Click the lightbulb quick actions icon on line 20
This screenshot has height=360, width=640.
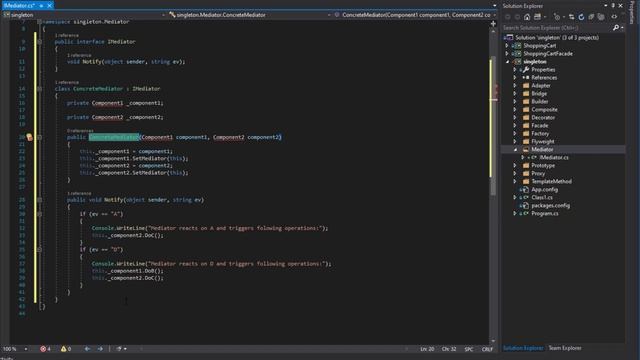click(29, 137)
